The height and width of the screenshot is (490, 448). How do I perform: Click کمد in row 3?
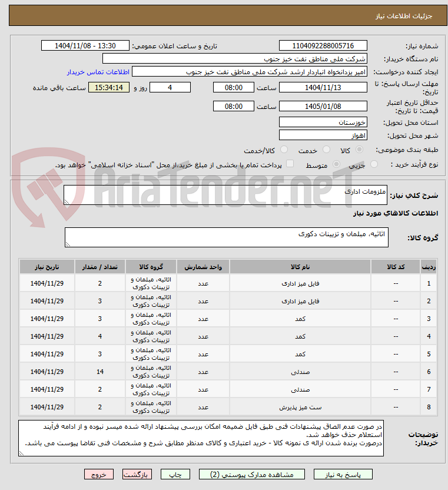click(300, 319)
